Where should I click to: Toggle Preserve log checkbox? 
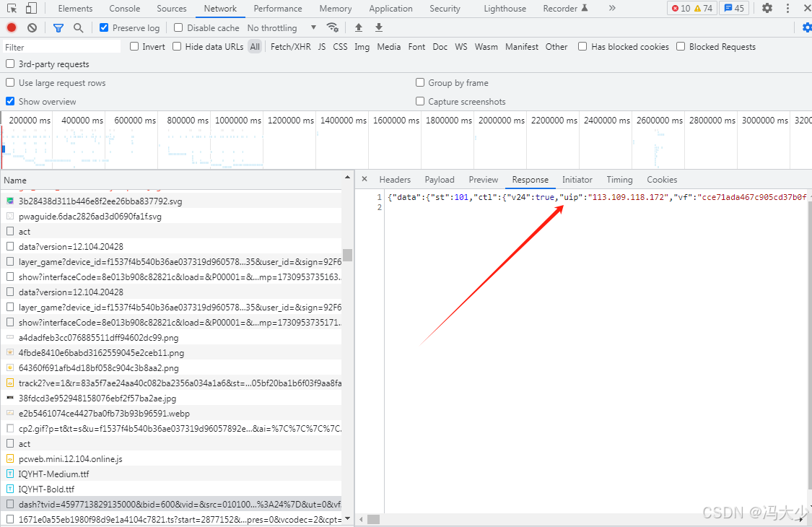(104, 27)
